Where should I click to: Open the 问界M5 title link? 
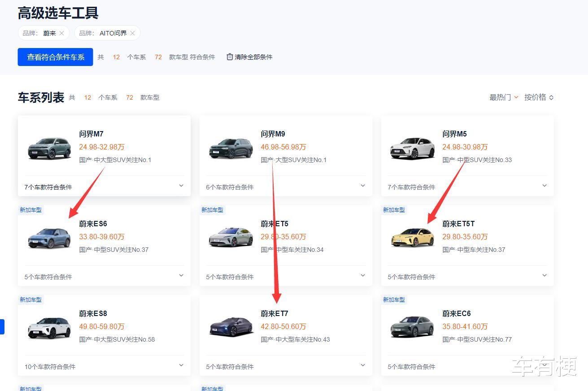455,134
